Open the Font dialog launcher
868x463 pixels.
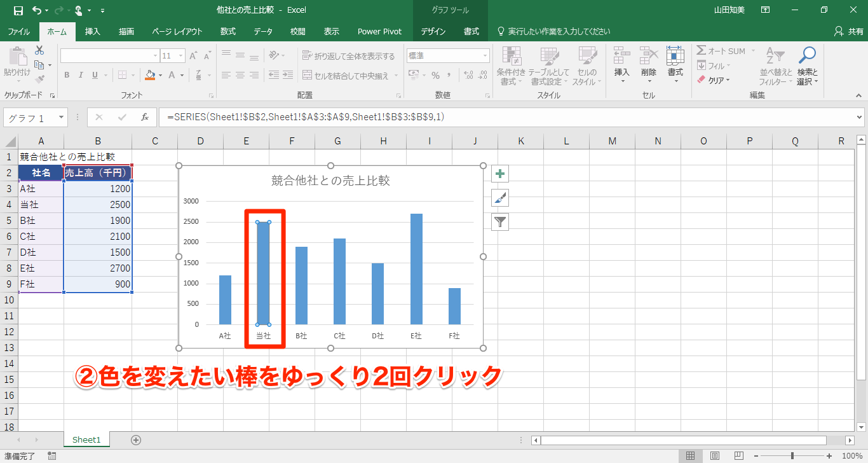pyautogui.click(x=212, y=95)
